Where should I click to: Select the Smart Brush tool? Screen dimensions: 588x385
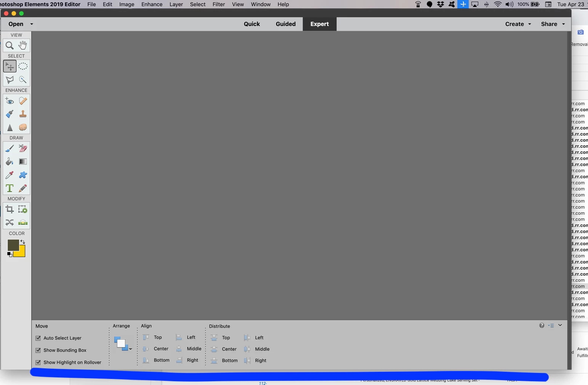tap(10, 114)
